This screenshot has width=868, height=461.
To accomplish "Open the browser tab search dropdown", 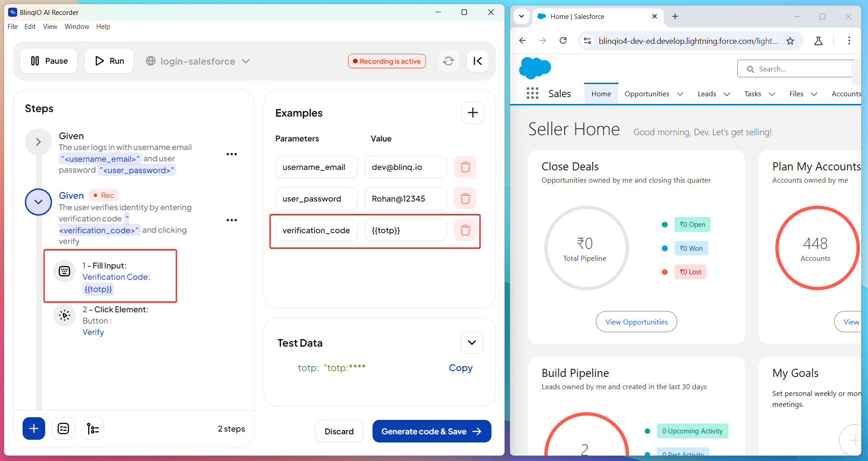I will pos(521,16).
